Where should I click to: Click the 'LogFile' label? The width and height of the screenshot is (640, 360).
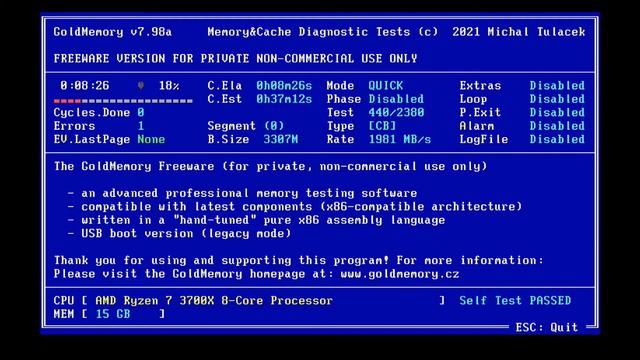click(484, 140)
